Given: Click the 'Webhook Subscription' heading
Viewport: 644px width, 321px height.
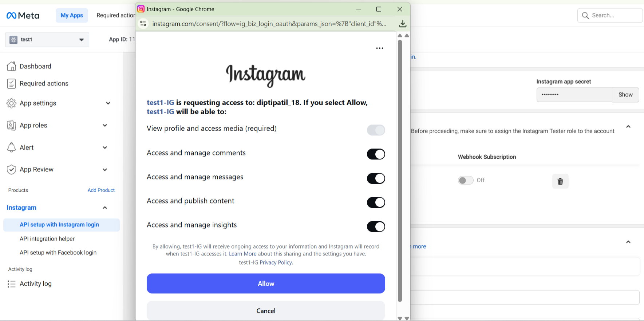Looking at the screenshot, I should [487, 157].
